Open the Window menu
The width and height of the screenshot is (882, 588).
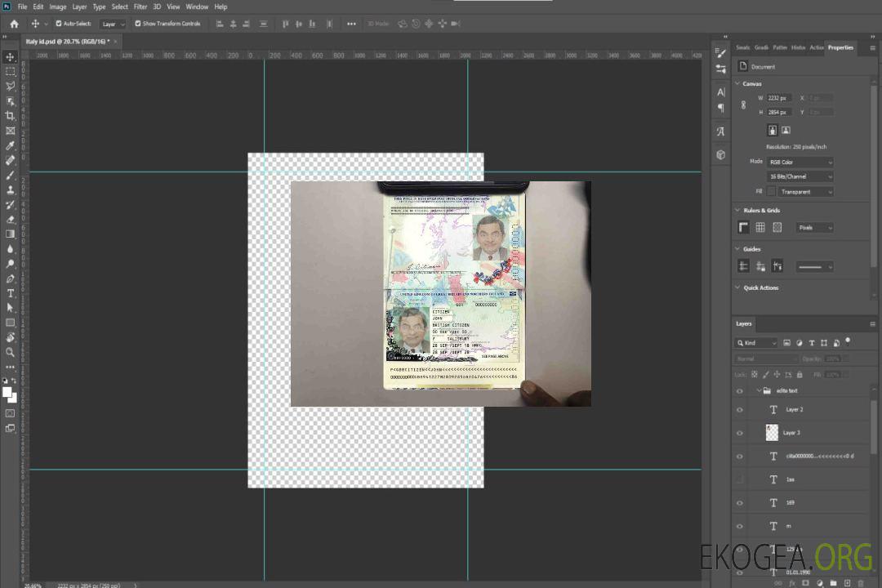[197, 7]
